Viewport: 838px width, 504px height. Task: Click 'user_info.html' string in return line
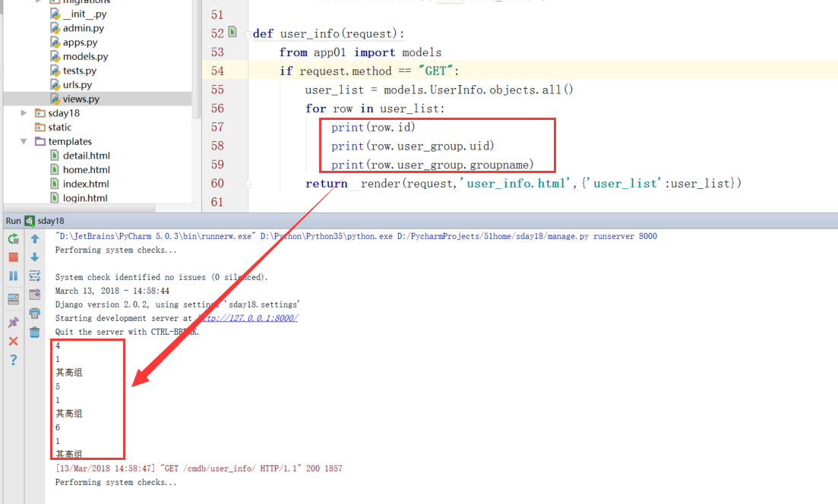coord(515,183)
